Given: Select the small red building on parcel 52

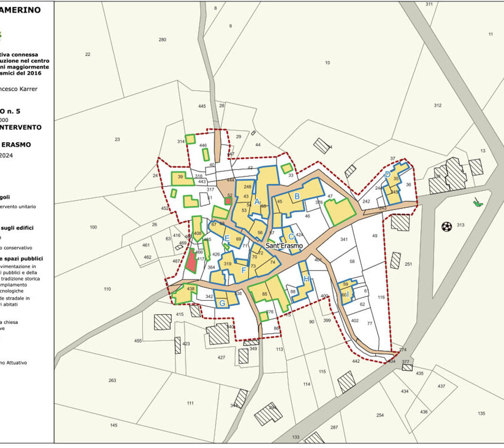Looking at the screenshot, I should 227,200.
